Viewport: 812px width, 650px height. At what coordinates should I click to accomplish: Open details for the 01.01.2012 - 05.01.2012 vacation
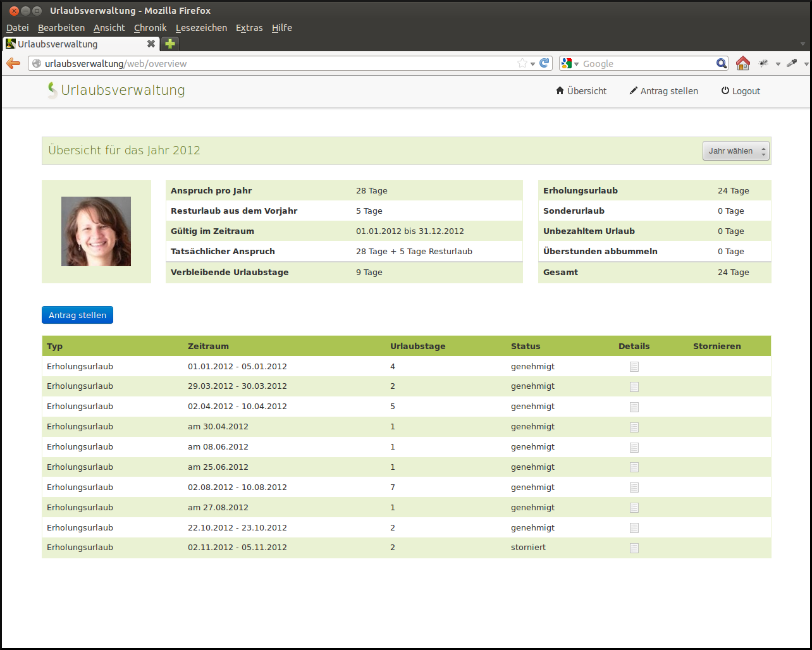[x=634, y=367]
